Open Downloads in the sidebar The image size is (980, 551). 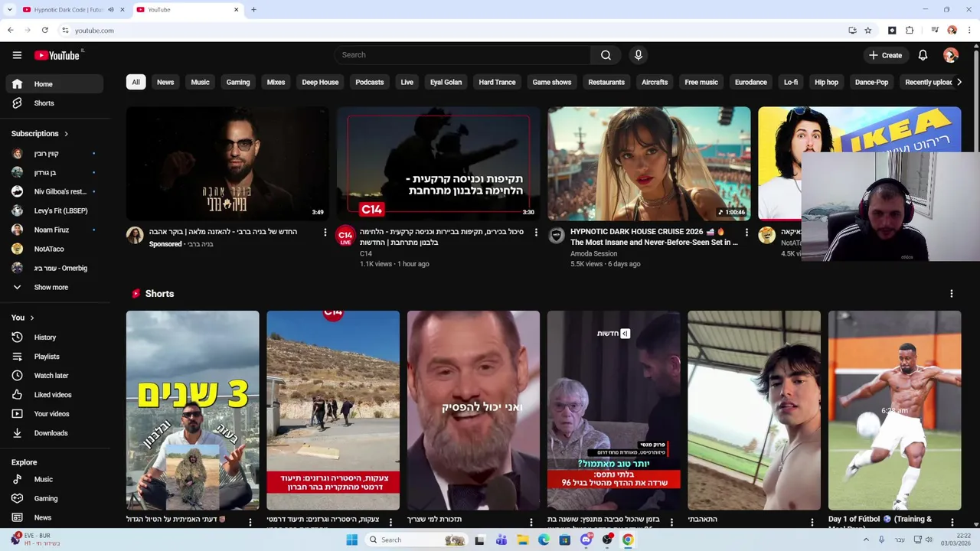(54, 433)
